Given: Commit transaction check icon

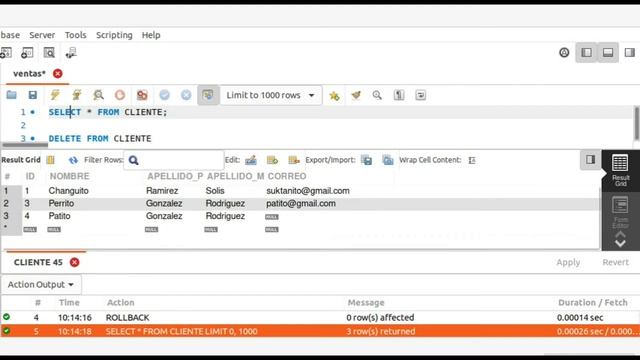Looking at the screenshot, I should coord(164,95).
